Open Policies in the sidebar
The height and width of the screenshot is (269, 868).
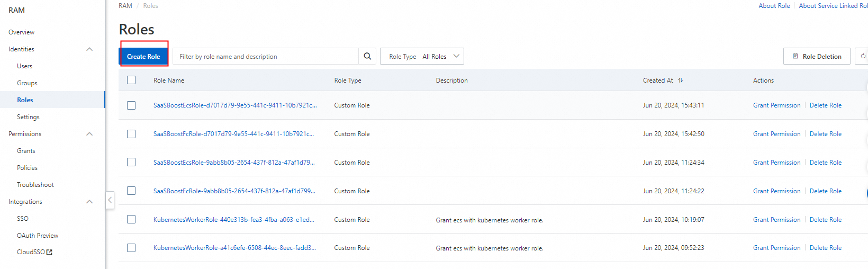point(27,168)
